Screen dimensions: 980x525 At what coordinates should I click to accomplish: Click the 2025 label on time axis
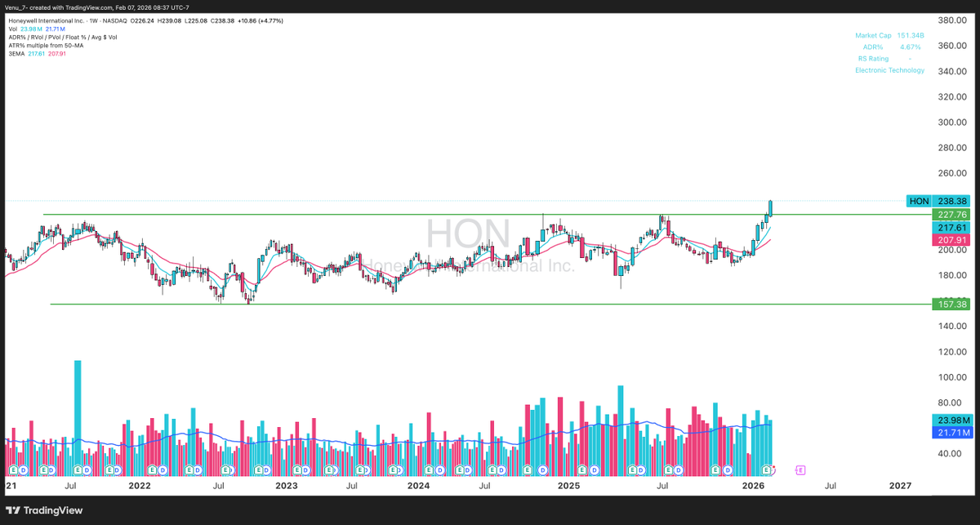click(x=568, y=485)
